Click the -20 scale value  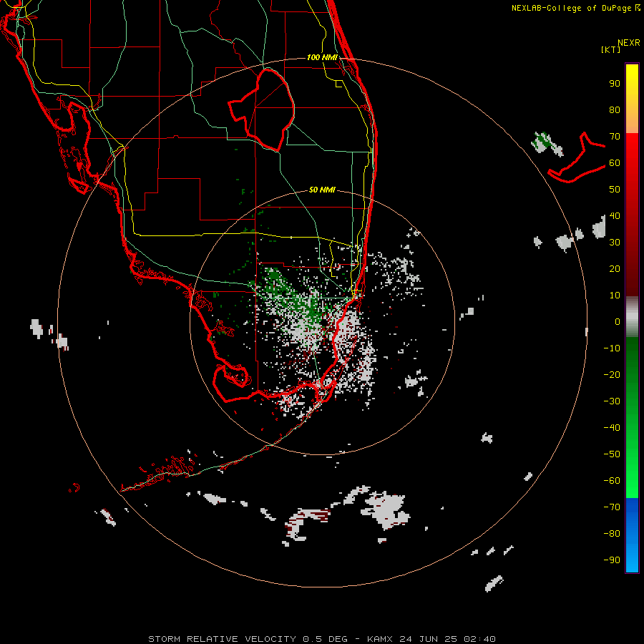coord(612,374)
